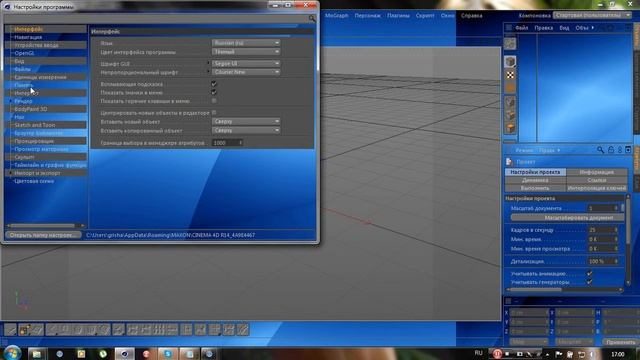
Task: Select the orange Workplane mode icon
Action: (x=510, y=88)
